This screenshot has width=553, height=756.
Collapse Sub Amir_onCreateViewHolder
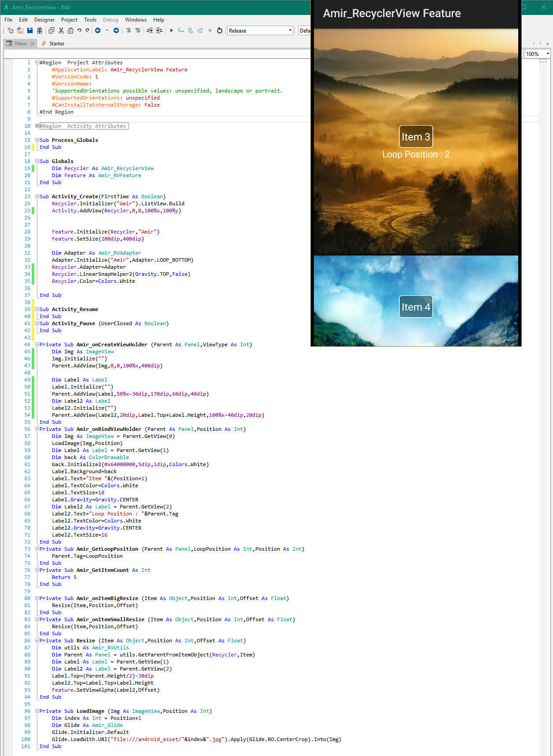point(37,345)
